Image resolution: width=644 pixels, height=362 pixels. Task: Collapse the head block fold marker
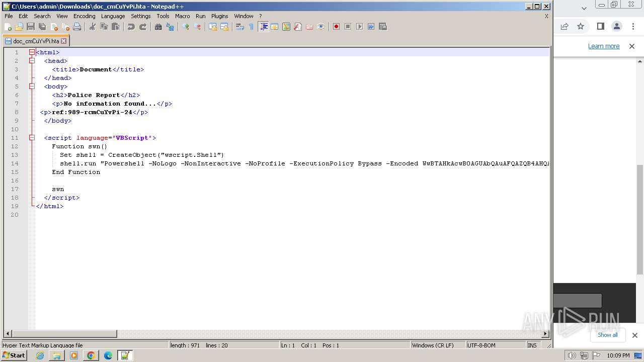click(32, 61)
